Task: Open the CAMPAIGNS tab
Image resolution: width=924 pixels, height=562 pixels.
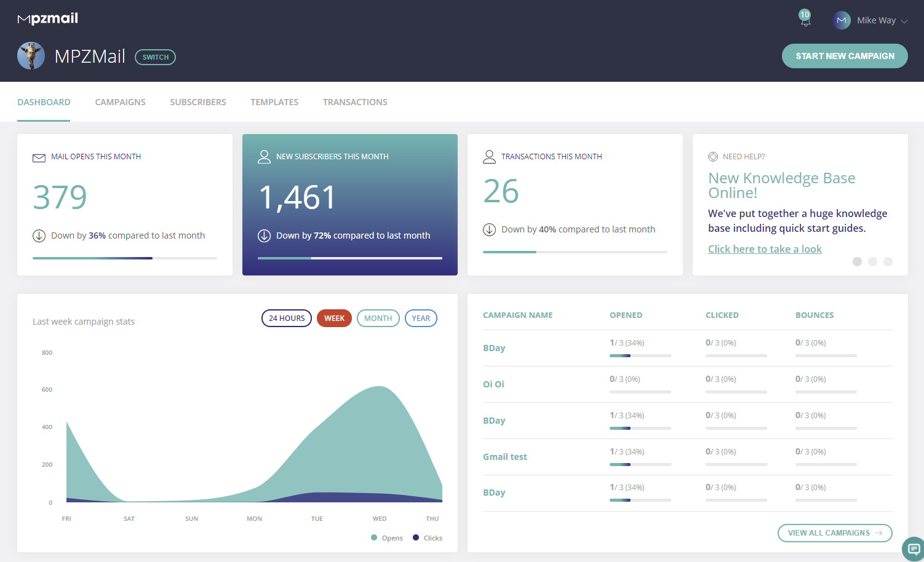Action: 120,102
